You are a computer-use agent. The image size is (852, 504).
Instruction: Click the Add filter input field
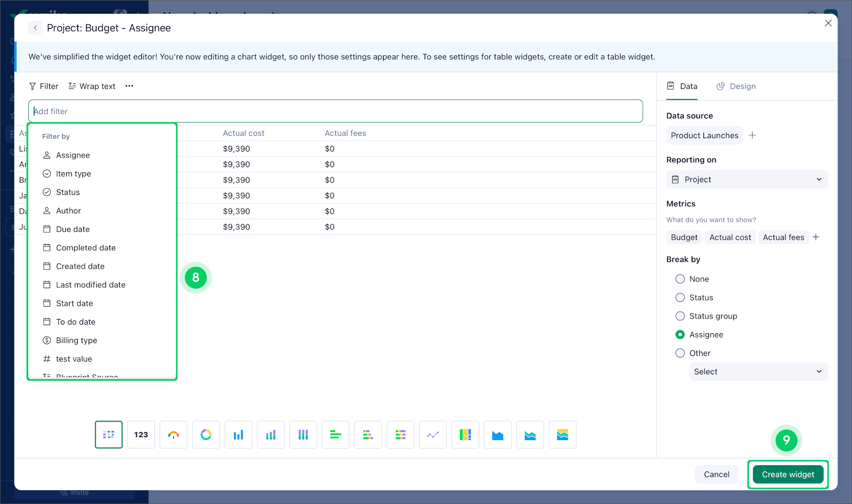click(x=336, y=111)
